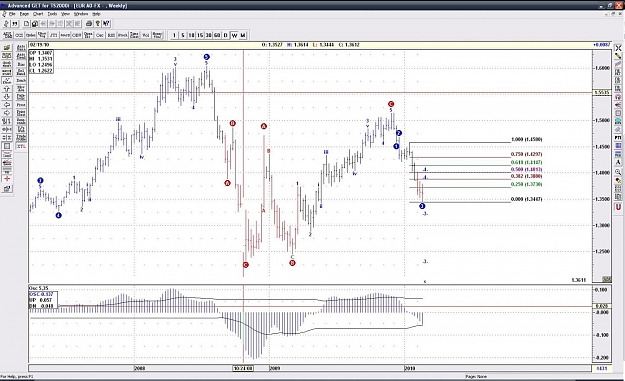Image resolution: width=625 pixels, height=381 pixels.
Task: Click the right arrow icon in left toolbar
Action: [x=7, y=113]
